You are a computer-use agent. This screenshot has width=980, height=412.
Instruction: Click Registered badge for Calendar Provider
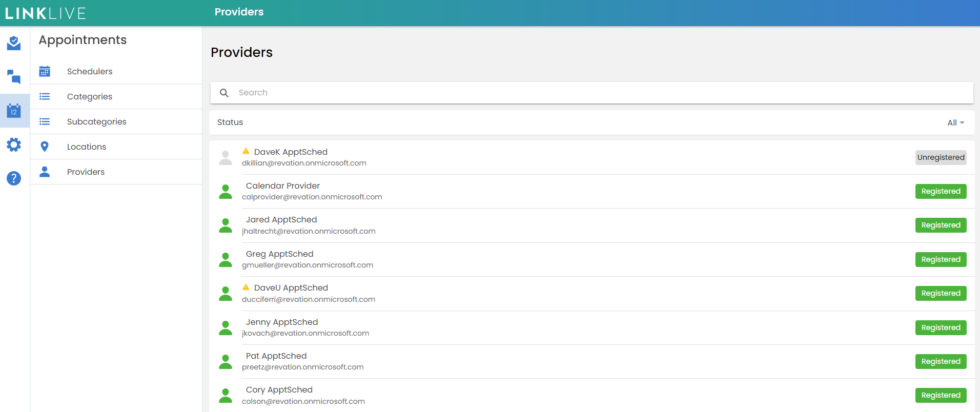(x=941, y=191)
